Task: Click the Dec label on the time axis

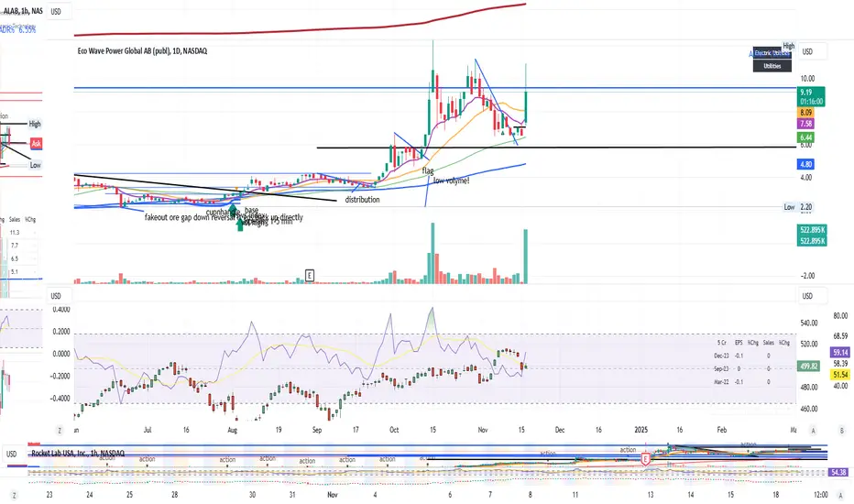Action: click(560, 430)
